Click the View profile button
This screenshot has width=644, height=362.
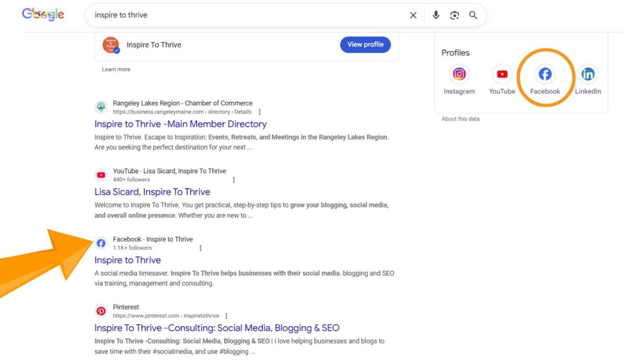pos(365,45)
